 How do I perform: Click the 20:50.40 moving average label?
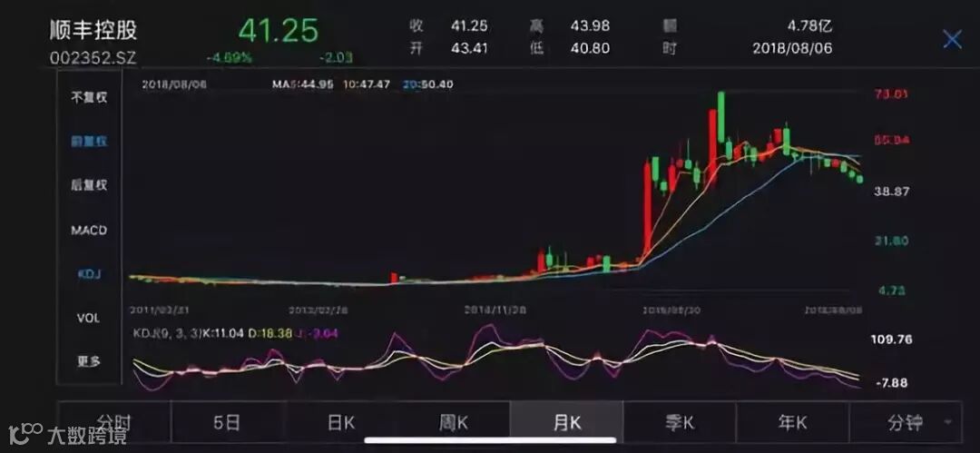pyautogui.click(x=428, y=84)
